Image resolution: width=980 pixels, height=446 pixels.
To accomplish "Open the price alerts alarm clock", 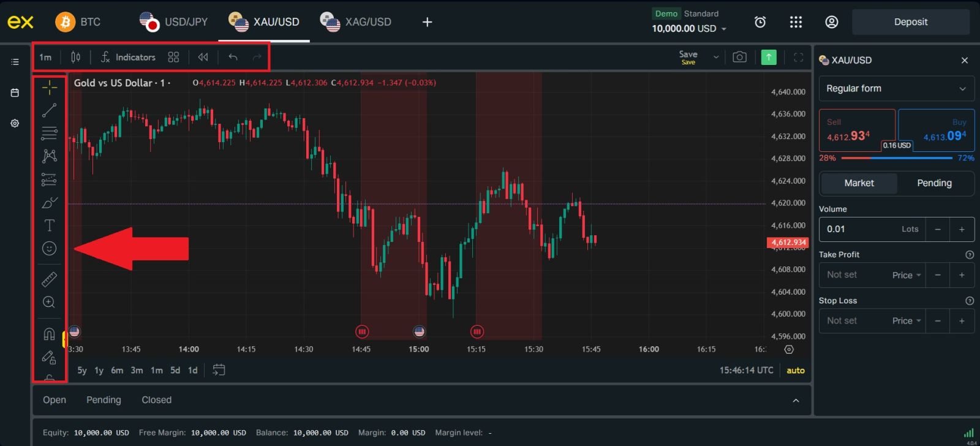I will (x=759, y=22).
